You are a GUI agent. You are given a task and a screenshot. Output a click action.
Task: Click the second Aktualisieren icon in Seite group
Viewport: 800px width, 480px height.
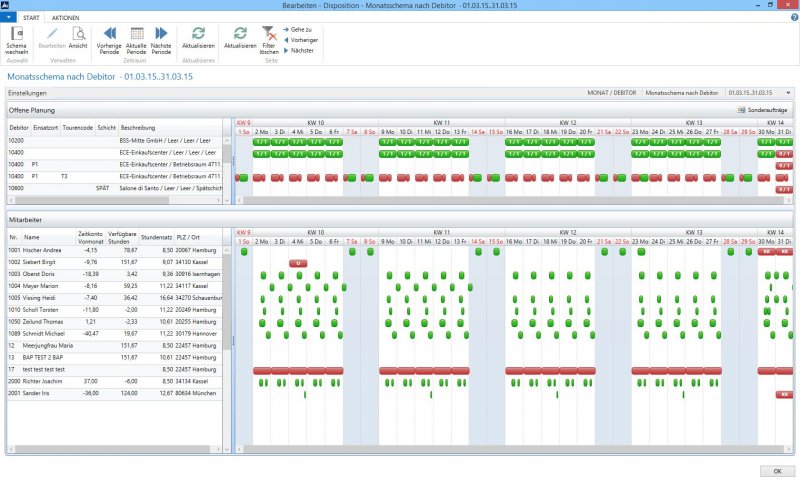click(240, 34)
